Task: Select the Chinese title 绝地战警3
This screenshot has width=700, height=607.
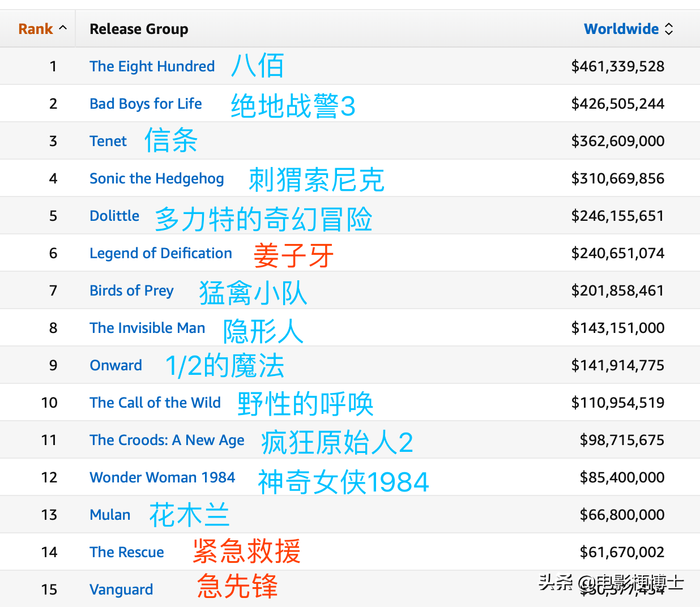Action: [x=293, y=106]
